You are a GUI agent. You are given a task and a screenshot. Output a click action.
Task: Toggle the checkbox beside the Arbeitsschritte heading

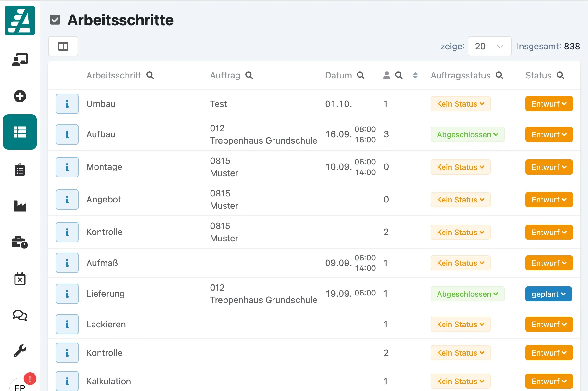(55, 20)
